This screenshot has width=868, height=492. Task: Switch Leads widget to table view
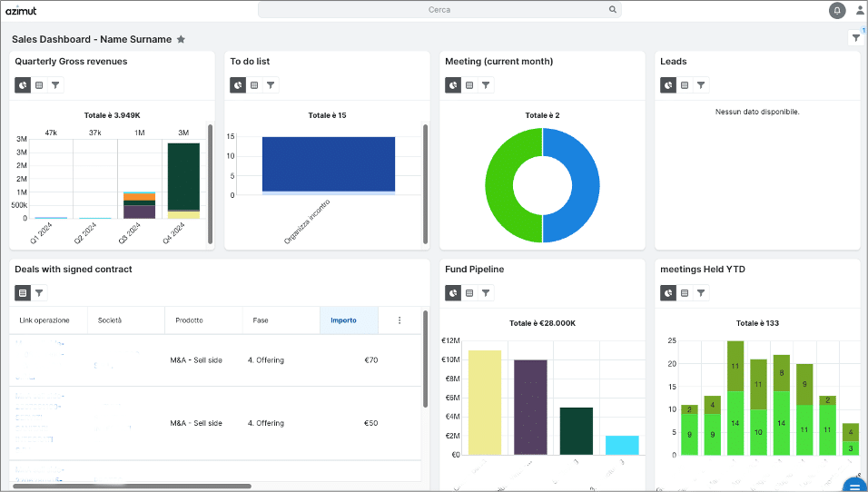click(685, 85)
